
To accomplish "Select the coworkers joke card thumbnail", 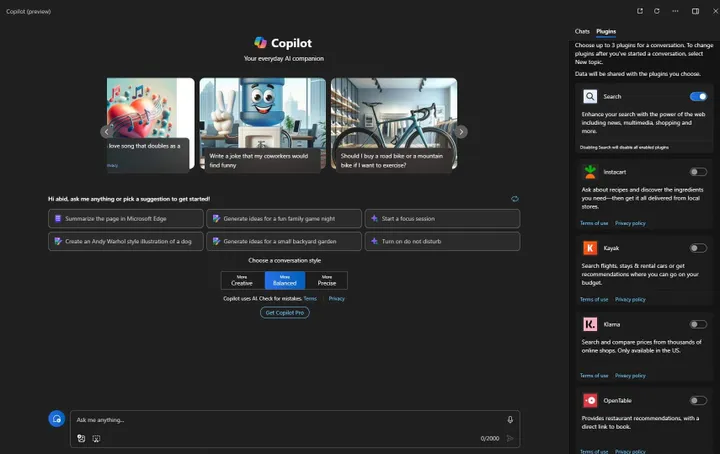I will point(263,124).
